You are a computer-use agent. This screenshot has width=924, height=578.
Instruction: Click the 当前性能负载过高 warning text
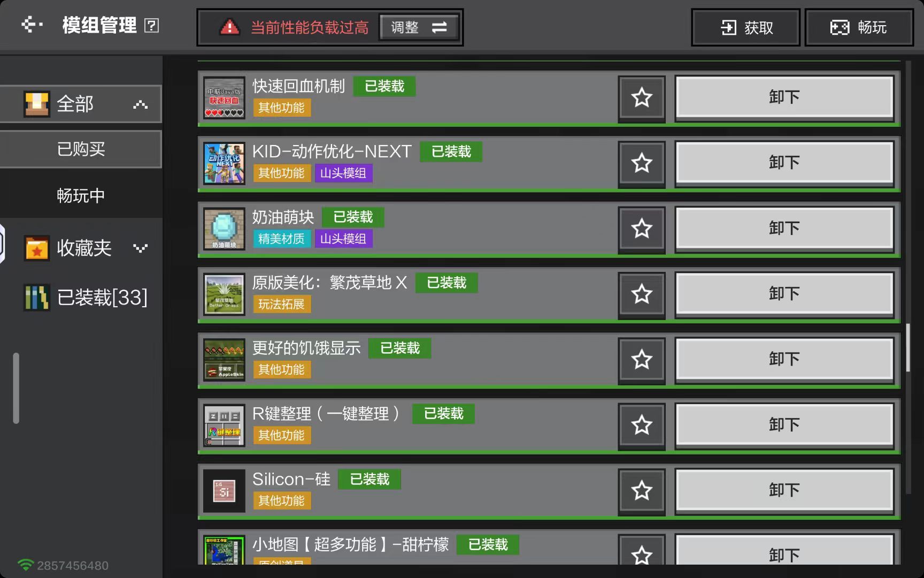(x=310, y=27)
